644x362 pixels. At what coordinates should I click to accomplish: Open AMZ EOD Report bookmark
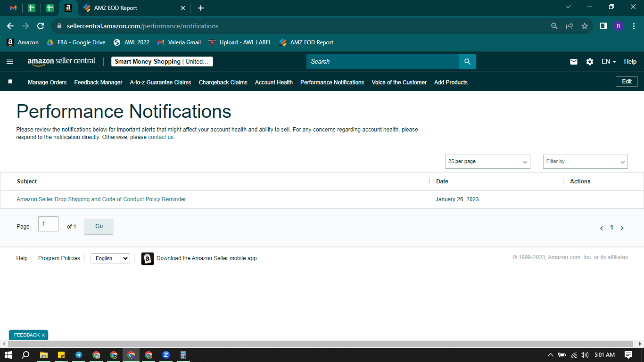306,42
